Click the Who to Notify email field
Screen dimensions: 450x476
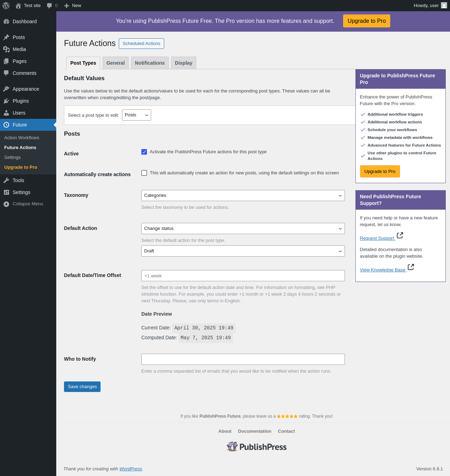click(x=243, y=359)
